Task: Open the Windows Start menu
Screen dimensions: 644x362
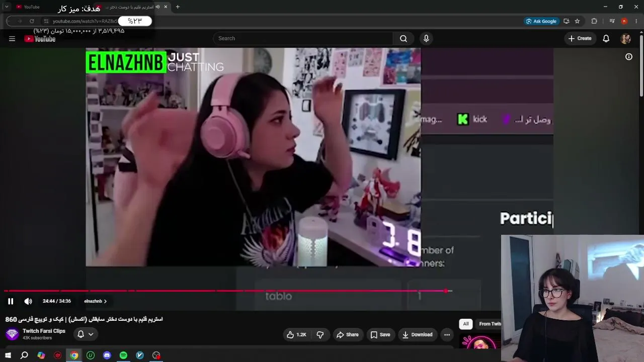Action: [x=8, y=355]
